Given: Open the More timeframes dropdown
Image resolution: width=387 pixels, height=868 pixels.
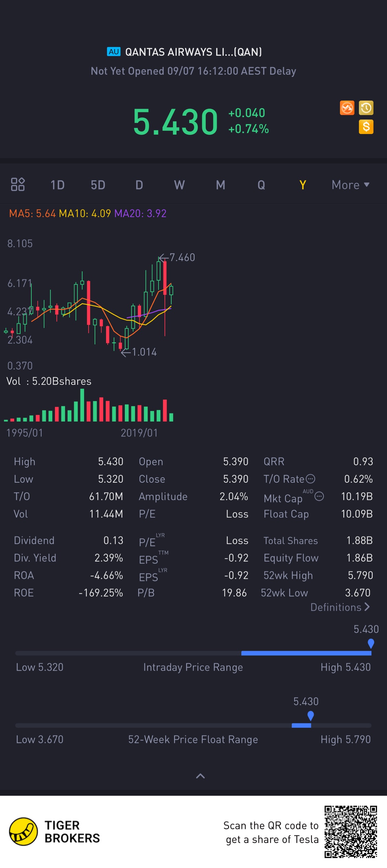Looking at the screenshot, I should pos(350,185).
